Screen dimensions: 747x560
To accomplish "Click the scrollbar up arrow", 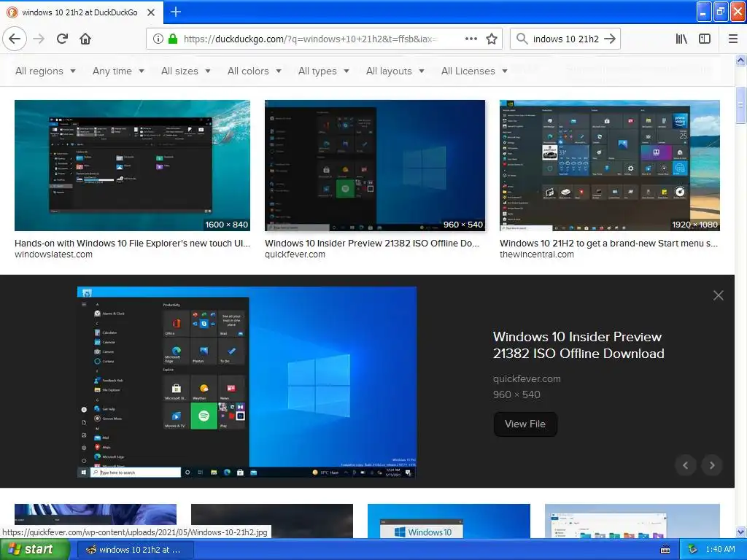I will [741, 60].
